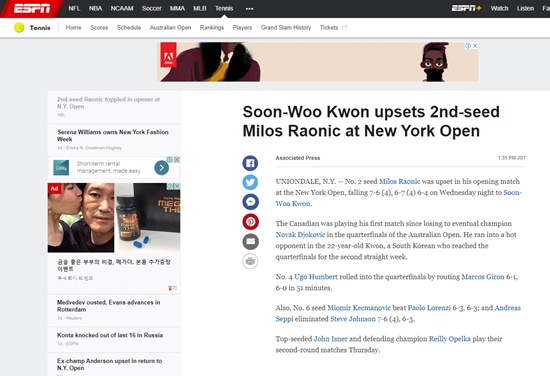550x376 pixels.
Task: Share article on Facebook
Action: (250, 163)
